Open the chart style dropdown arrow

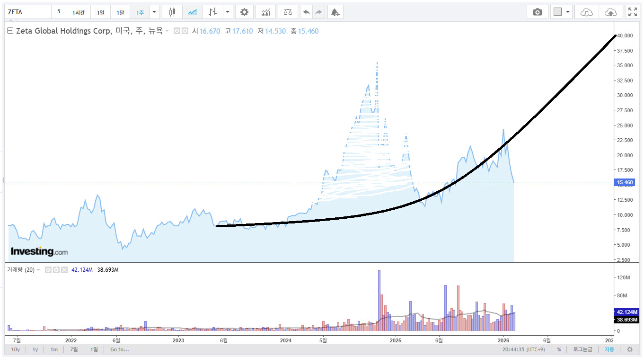(x=228, y=12)
